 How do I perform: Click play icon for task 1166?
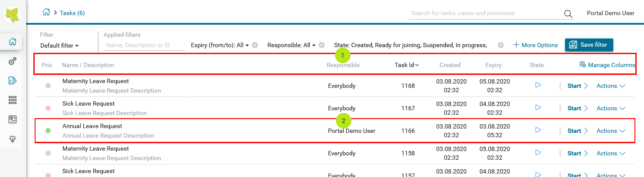[x=538, y=130]
